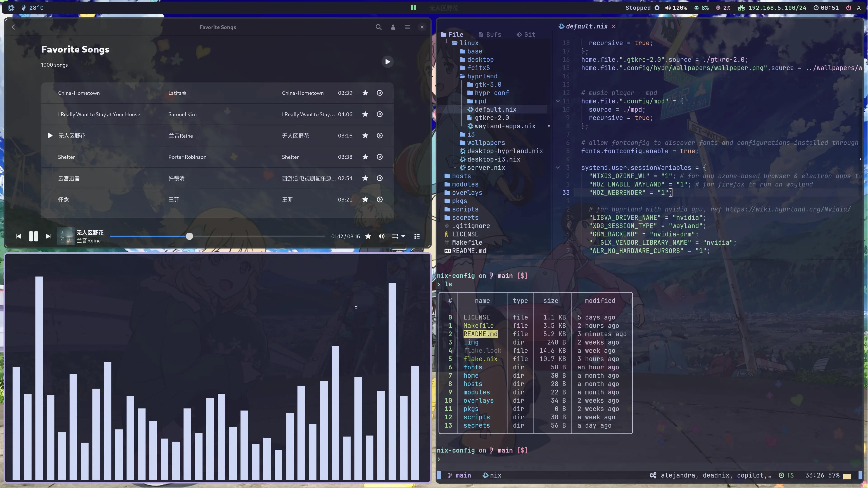
Task: Open the wayland-apps.nix file
Action: click(x=505, y=126)
